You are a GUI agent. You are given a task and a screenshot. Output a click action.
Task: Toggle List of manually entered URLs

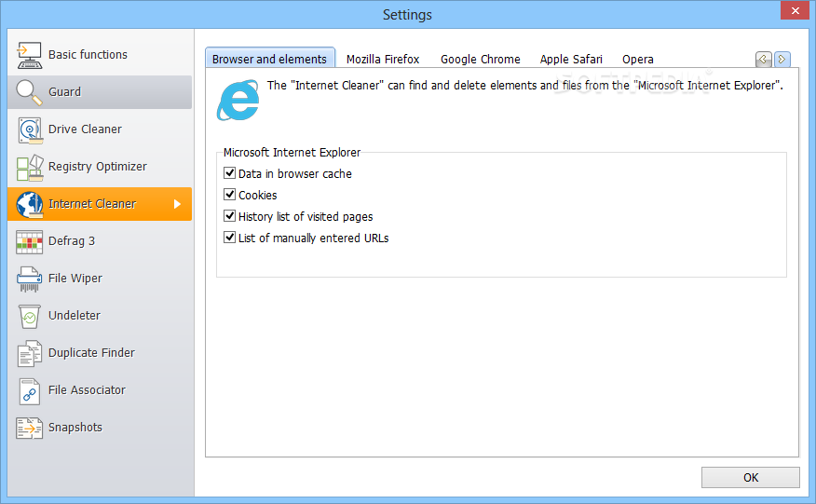pos(229,237)
